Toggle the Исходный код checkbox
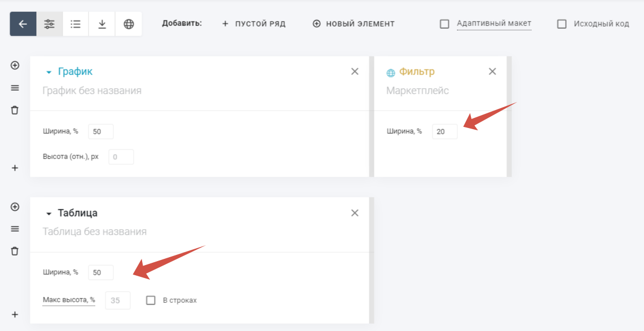The image size is (644, 331). [x=562, y=24]
